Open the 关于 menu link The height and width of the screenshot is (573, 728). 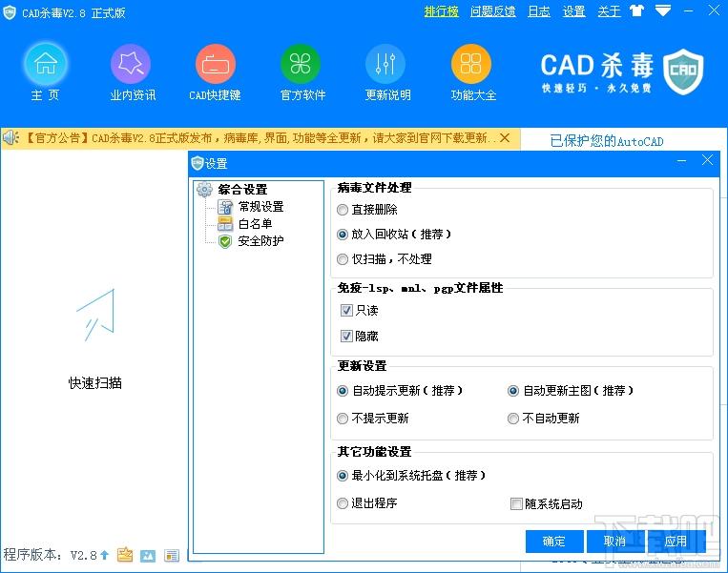coord(609,10)
